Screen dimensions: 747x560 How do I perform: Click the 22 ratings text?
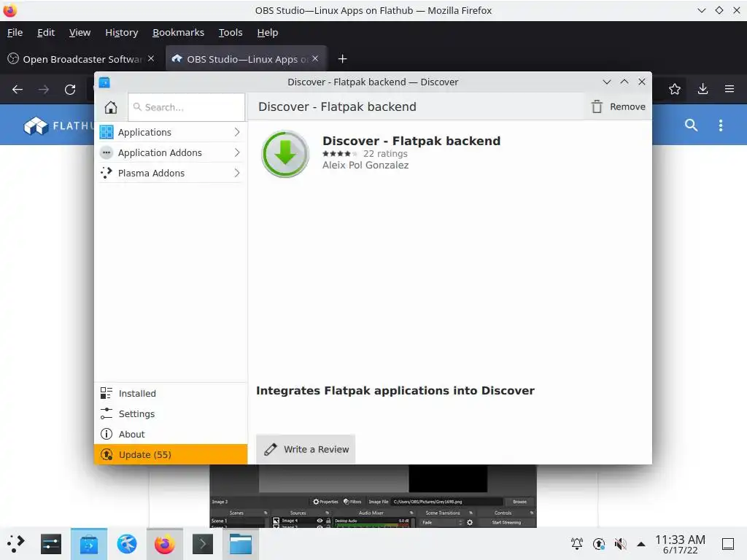tap(385, 154)
